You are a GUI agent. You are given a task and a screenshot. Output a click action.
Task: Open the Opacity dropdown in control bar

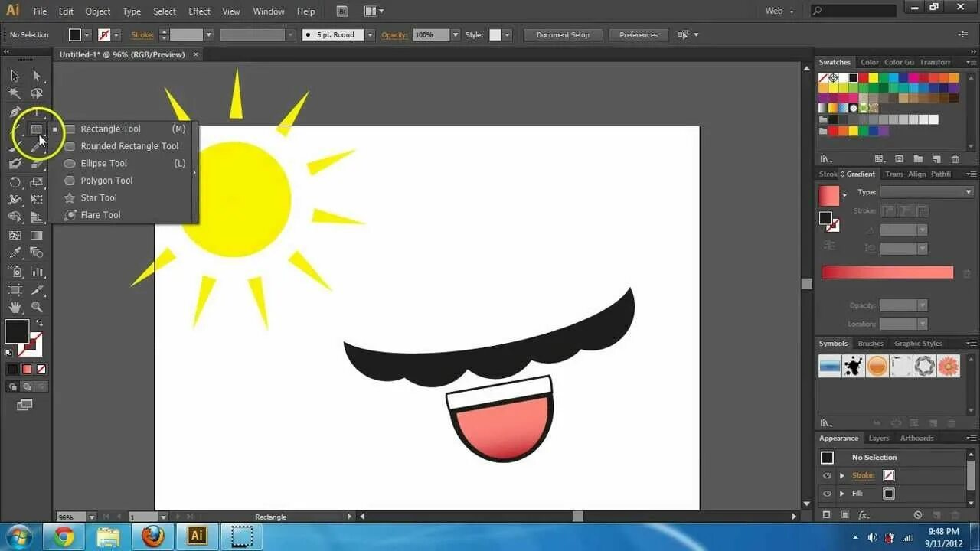coord(455,35)
